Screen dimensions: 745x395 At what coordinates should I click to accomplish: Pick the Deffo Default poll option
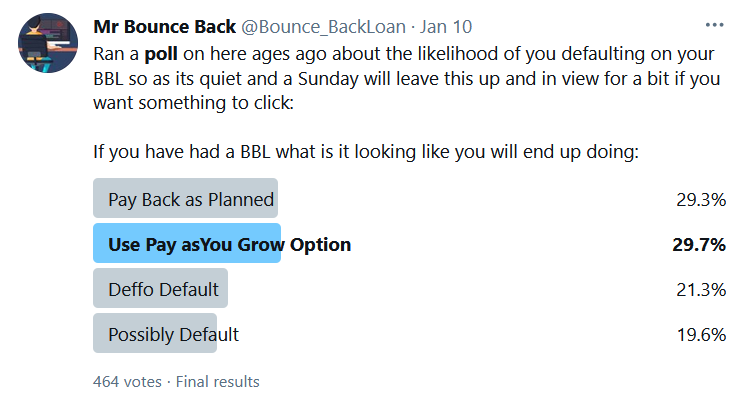click(x=161, y=288)
